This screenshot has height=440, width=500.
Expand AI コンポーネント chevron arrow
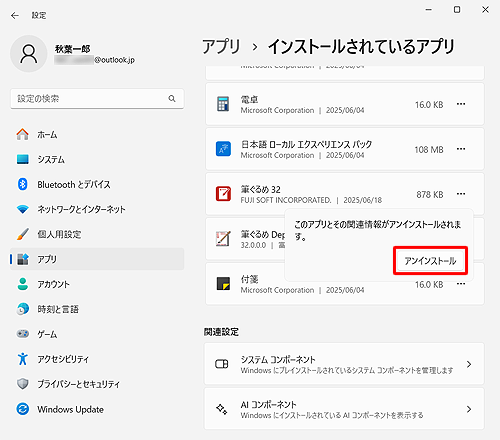pyautogui.click(x=469, y=409)
